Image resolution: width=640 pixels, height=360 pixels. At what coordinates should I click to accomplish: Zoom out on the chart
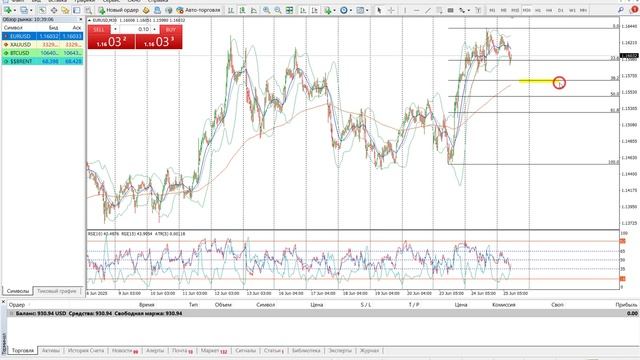coord(278,10)
